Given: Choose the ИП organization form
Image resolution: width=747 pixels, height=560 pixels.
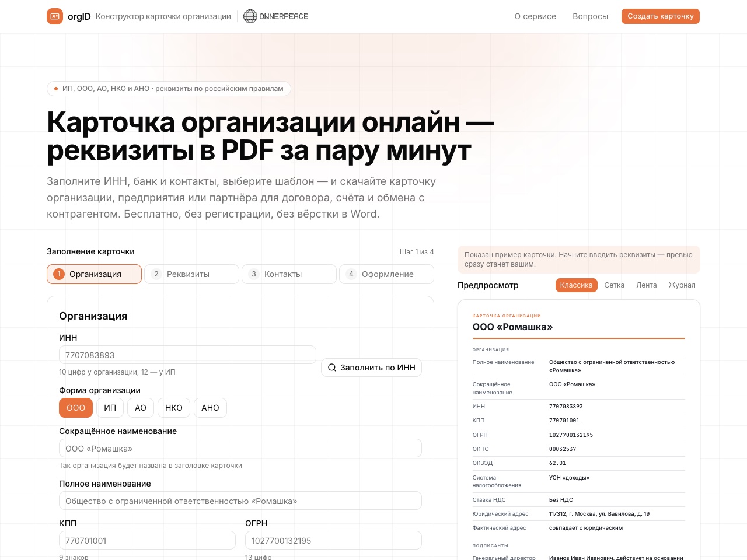Looking at the screenshot, I should pyautogui.click(x=110, y=408).
